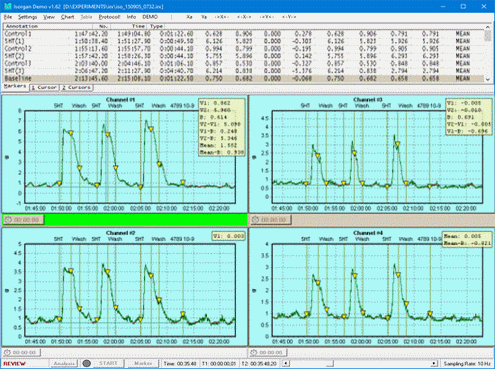Click the Channel #3 values info box

click(469, 117)
